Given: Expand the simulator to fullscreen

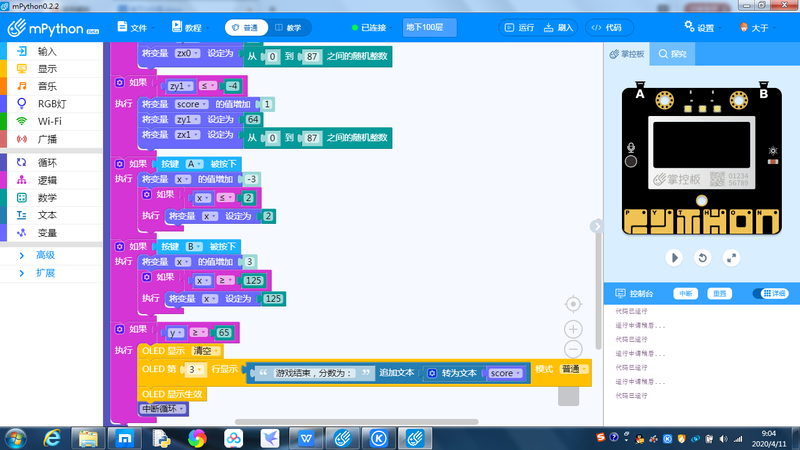Looking at the screenshot, I should [x=731, y=257].
